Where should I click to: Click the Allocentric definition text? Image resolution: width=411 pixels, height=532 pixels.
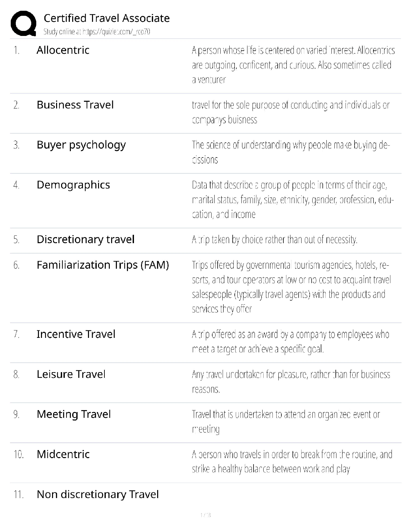293,65
